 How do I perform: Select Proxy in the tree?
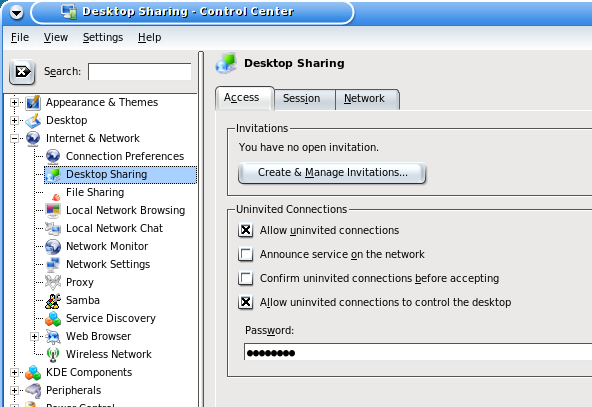80,282
